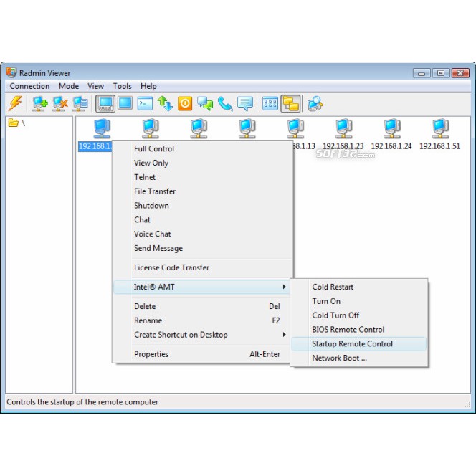The height and width of the screenshot is (476, 476).
Task: Click the orange Shutdown toolbar icon
Action: point(185,103)
